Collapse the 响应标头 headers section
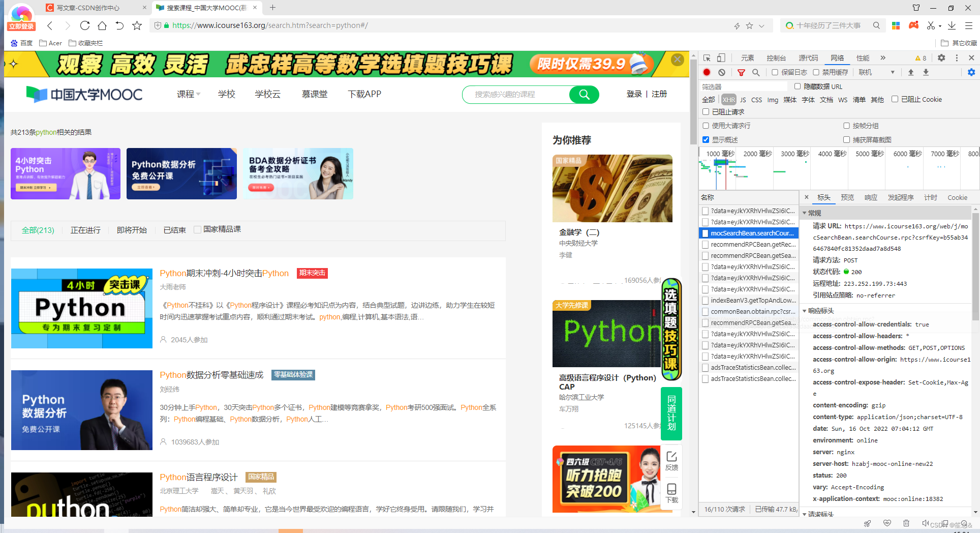Screen dimensions: 980x533 [805, 311]
